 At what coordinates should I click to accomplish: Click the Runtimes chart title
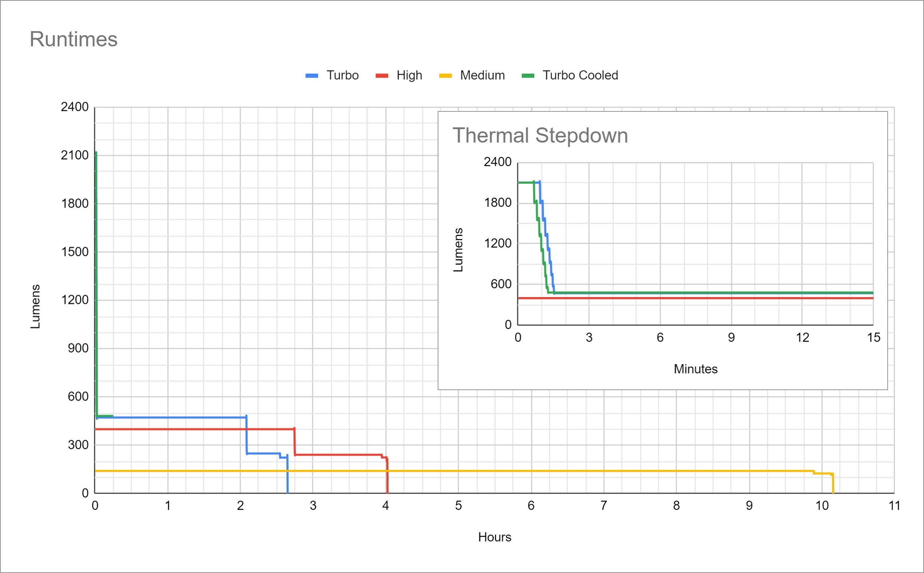73,39
